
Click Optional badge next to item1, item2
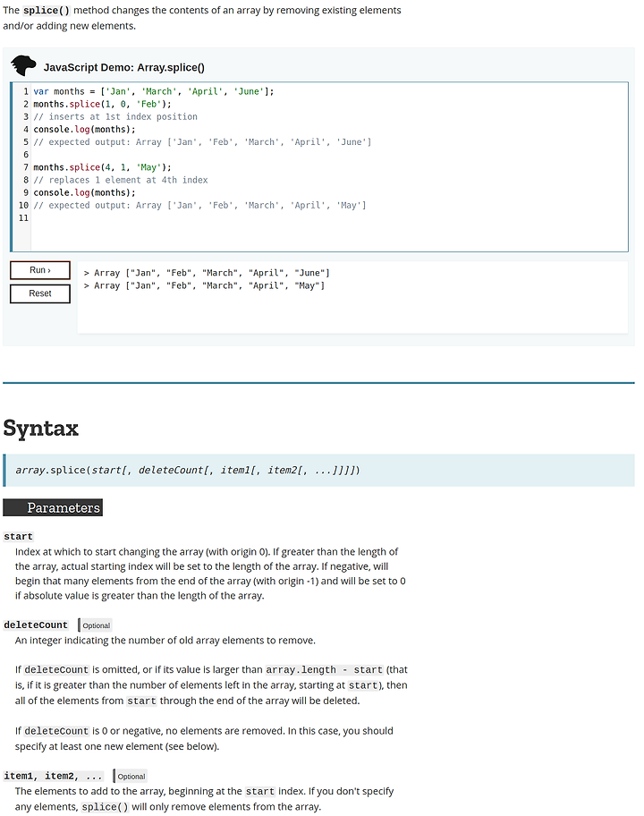pos(131,776)
